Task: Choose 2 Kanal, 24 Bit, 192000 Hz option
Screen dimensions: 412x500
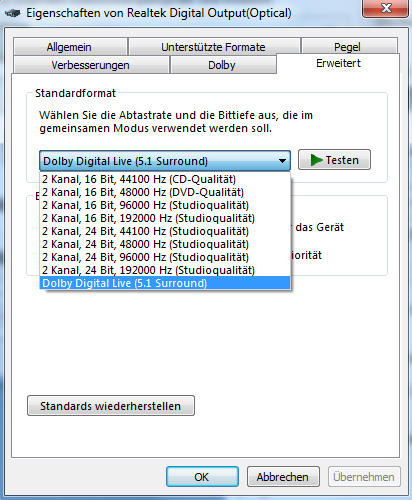Action: [x=165, y=270]
